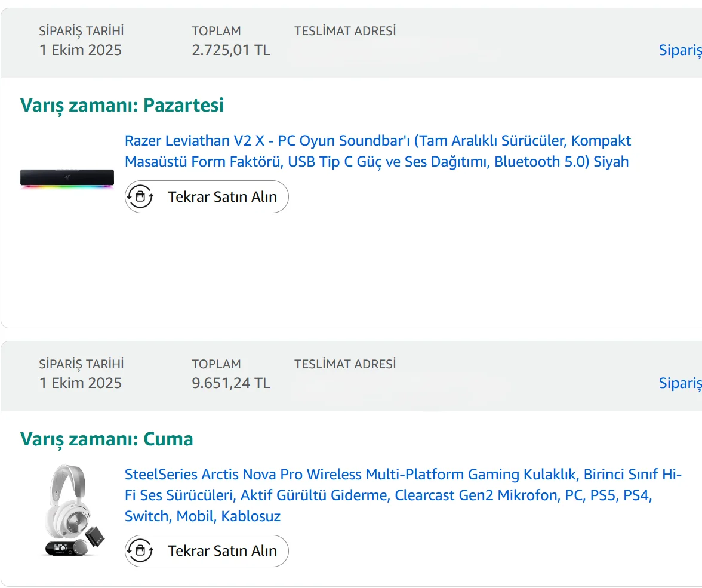Click the Varış zamanı: Pazartesi status heading
The height and width of the screenshot is (588, 702).
click(122, 106)
